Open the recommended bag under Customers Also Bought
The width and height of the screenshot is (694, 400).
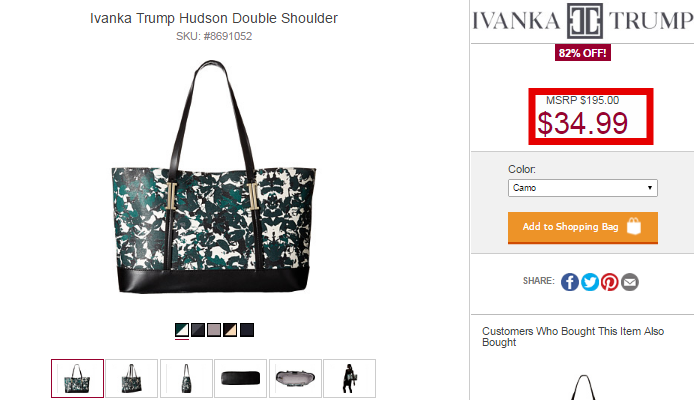(583, 387)
